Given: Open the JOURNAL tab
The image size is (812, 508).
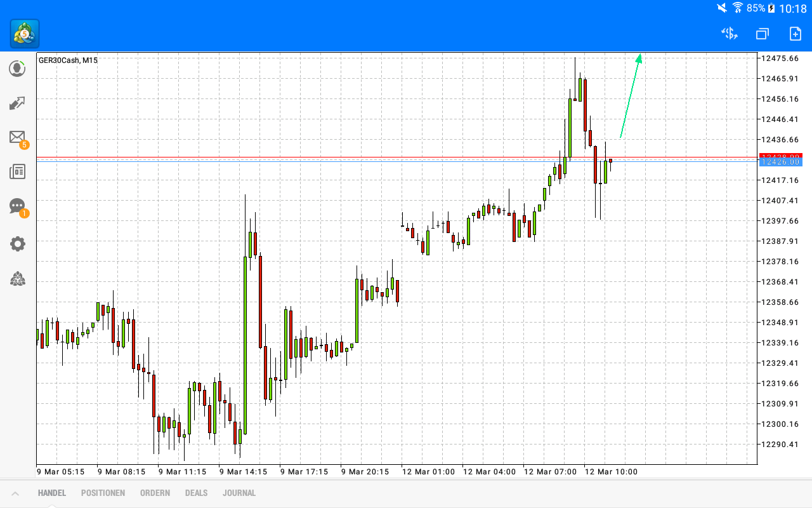Looking at the screenshot, I should click(239, 493).
